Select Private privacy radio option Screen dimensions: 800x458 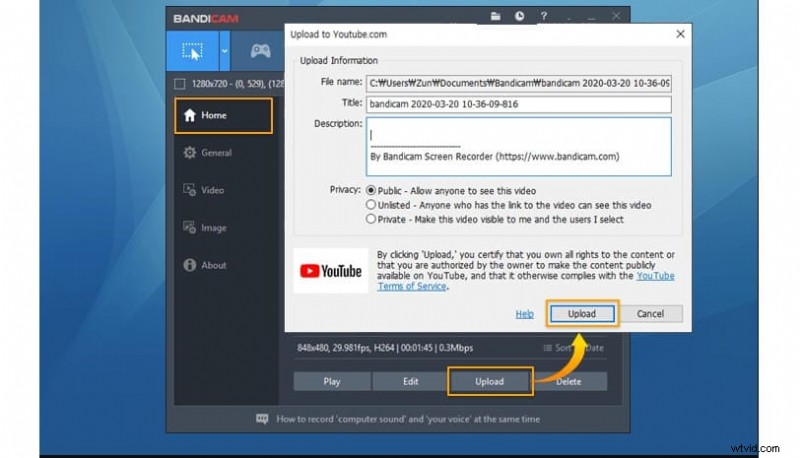point(371,219)
